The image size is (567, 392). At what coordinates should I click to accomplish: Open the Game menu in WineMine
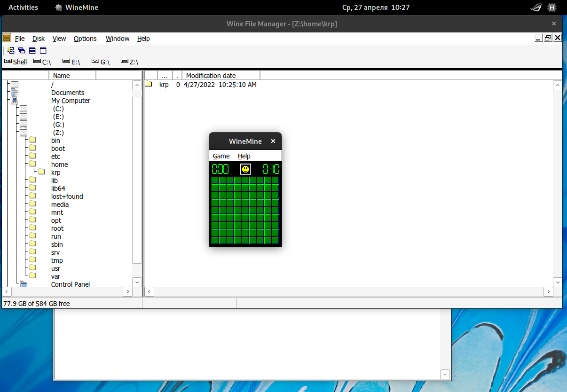pos(221,156)
